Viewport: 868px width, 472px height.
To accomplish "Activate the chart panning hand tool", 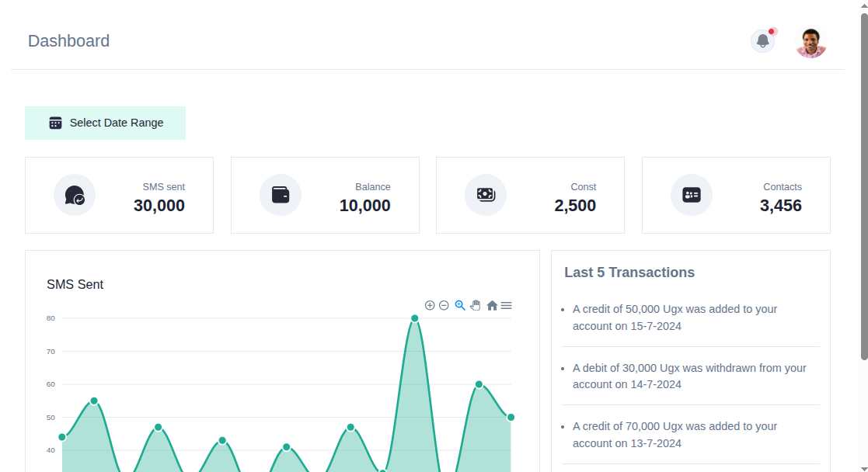I will (476, 305).
